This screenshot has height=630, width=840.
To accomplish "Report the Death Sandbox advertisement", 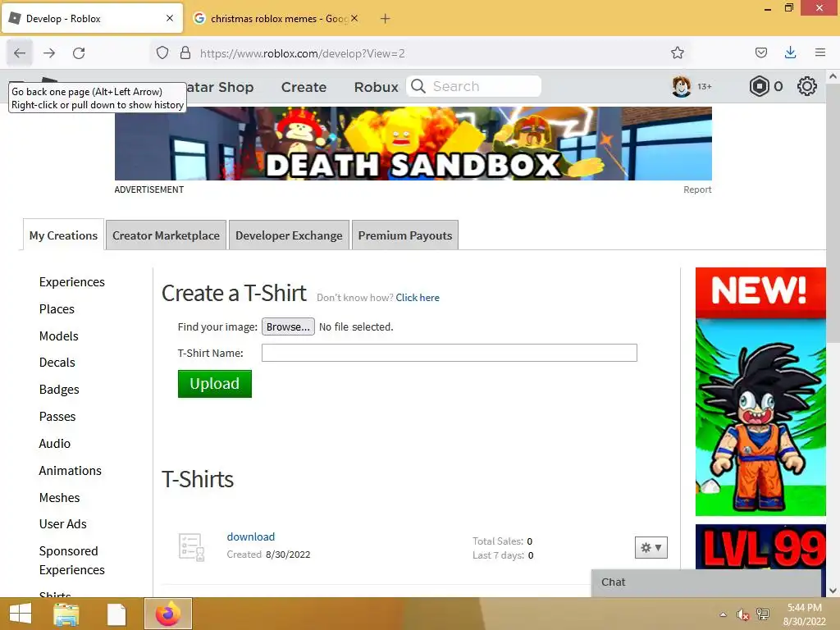I will (697, 189).
